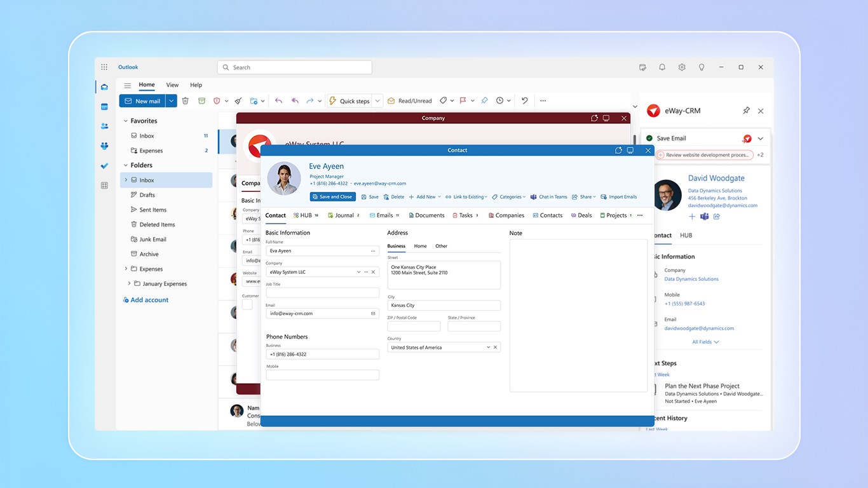Image resolution: width=868 pixels, height=488 pixels.
Task: Open the To Do checkmark app
Action: [104, 165]
